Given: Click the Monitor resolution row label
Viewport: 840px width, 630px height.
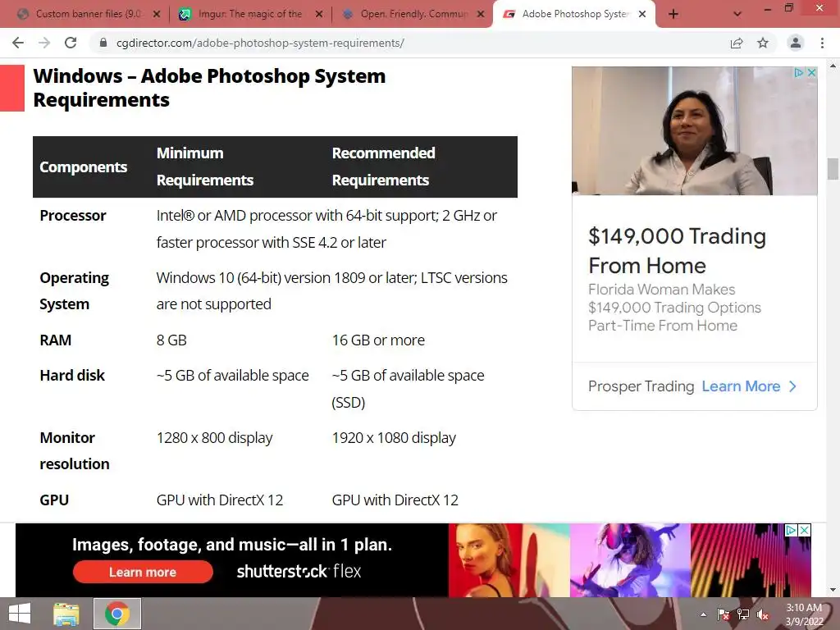Looking at the screenshot, I should tap(75, 450).
